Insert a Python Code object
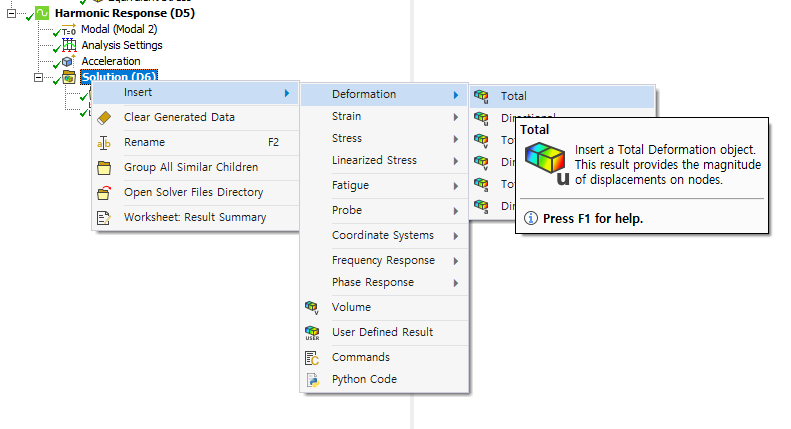 pos(384,380)
